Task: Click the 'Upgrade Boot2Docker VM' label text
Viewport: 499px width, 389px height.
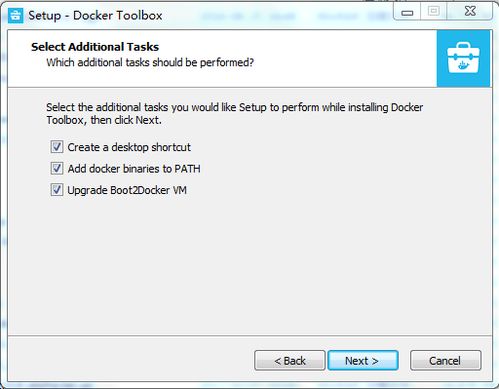Action: pyautogui.click(x=127, y=190)
